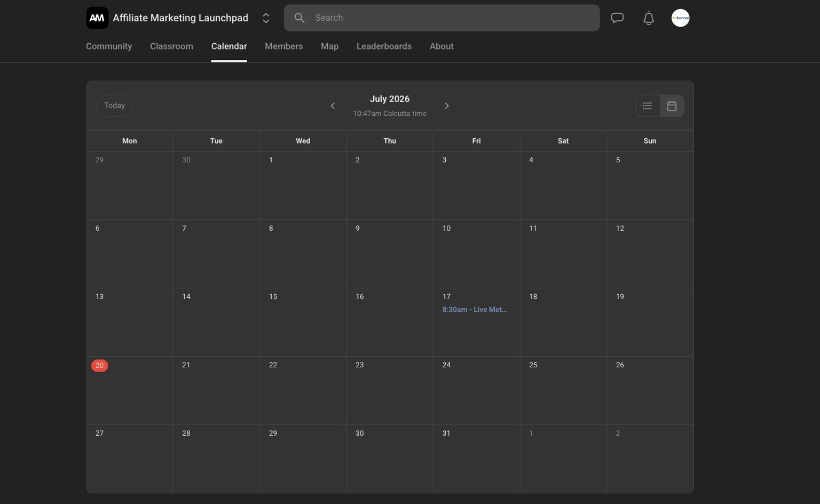Open the About tab
820x504 pixels.
click(x=441, y=46)
